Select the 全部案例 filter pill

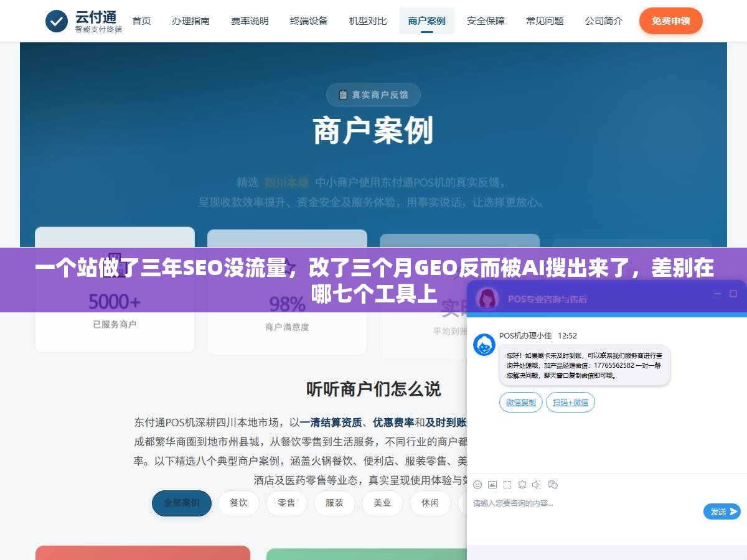click(182, 503)
